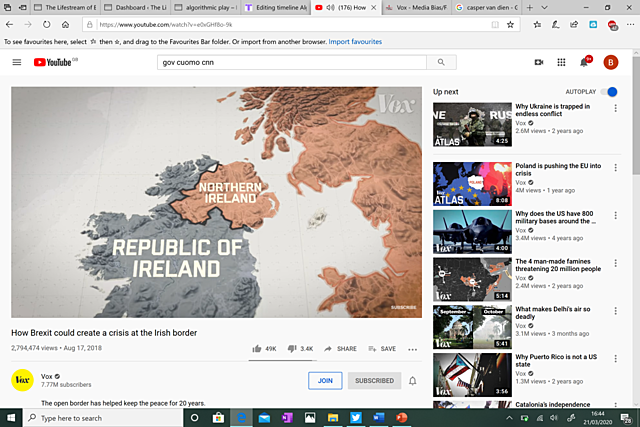
Task: Open Edge settings and more ellipsis
Action: tap(630, 24)
